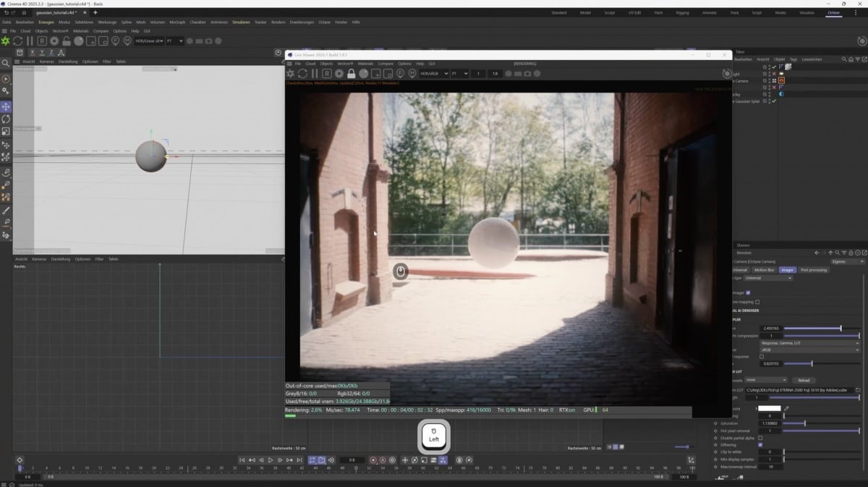Click the R region icon in Live Viewer
The image size is (868, 487).
click(x=327, y=74)
